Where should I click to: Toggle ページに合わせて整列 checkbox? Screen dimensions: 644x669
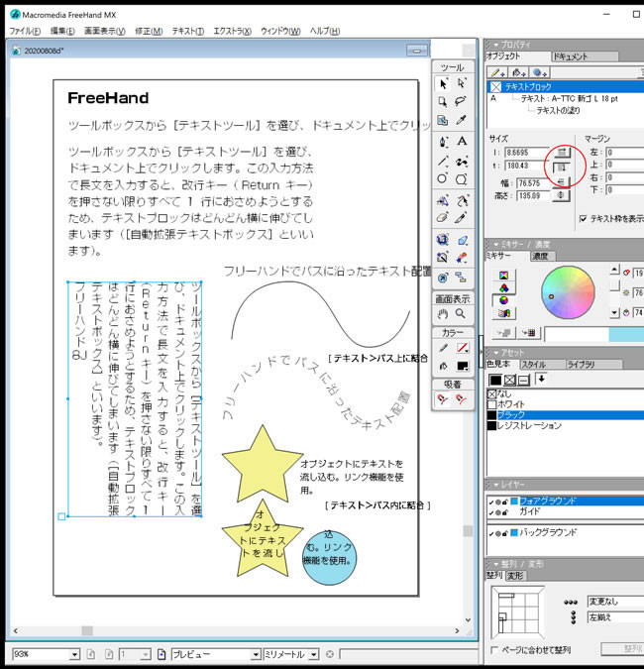click(494, 650)
